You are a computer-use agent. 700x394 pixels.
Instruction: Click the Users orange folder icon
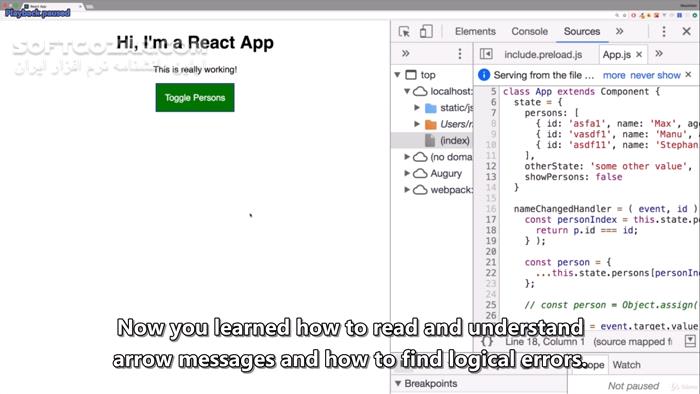[x=430, y=124]
